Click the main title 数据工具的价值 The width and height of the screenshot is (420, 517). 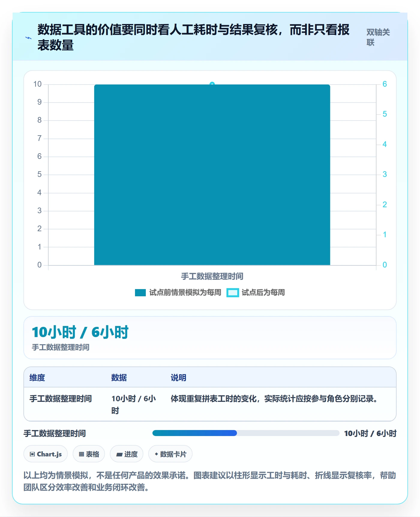coord(193,37)
